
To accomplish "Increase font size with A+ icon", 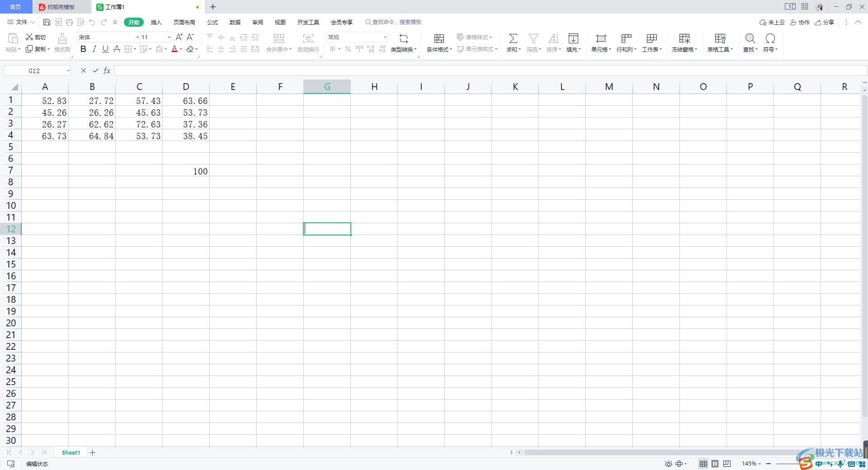I will pos(179,37).
